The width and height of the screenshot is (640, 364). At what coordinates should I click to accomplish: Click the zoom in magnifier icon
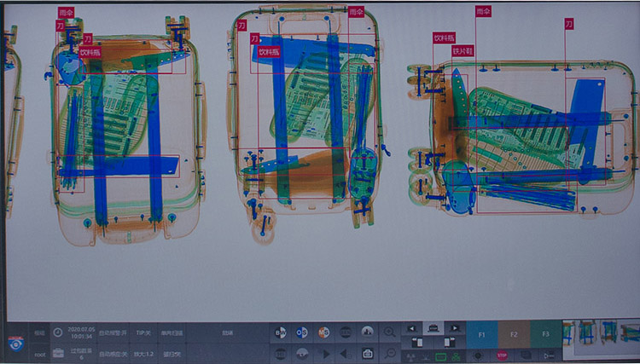click(x=390, y=332)
